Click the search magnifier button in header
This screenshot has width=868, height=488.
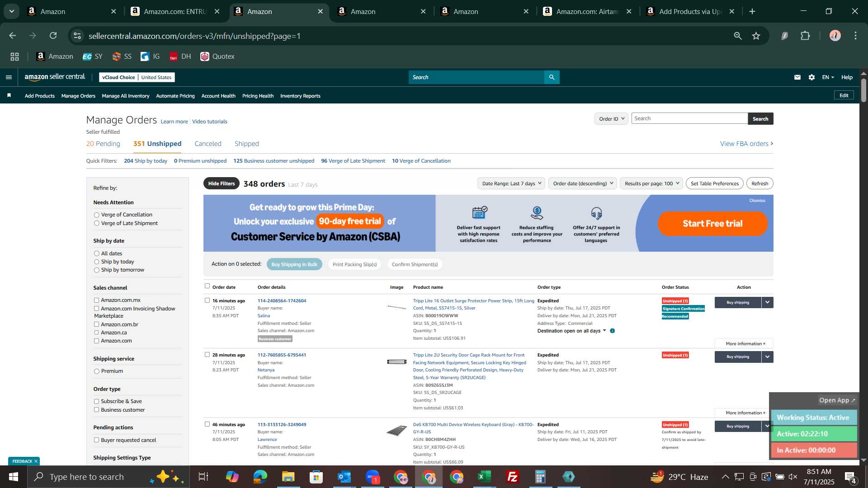[x=552, y=77]
